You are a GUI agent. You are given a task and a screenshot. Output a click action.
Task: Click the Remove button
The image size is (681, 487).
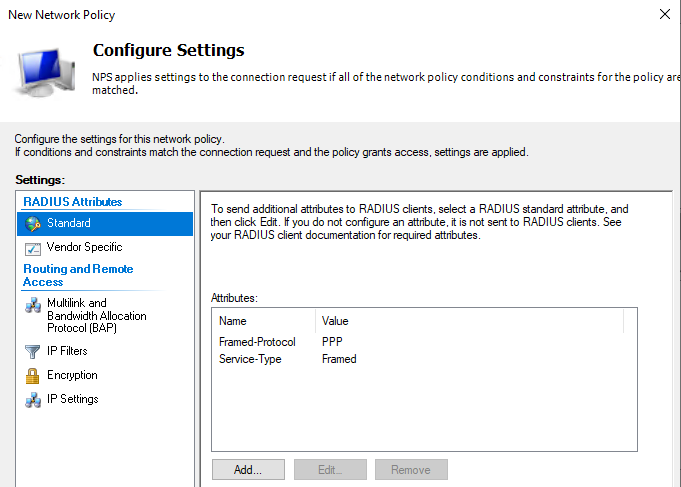pyautogui.click(x=411, y=470)
